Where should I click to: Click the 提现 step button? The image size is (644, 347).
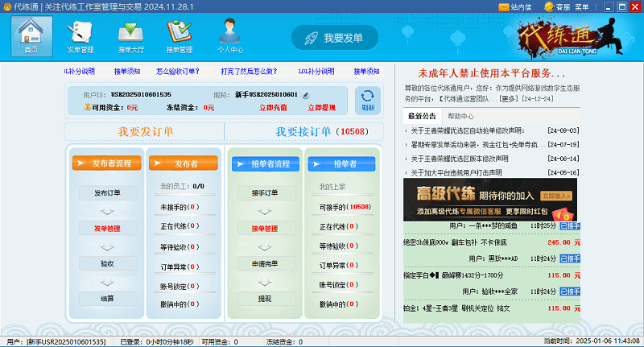tap(266, 299)
